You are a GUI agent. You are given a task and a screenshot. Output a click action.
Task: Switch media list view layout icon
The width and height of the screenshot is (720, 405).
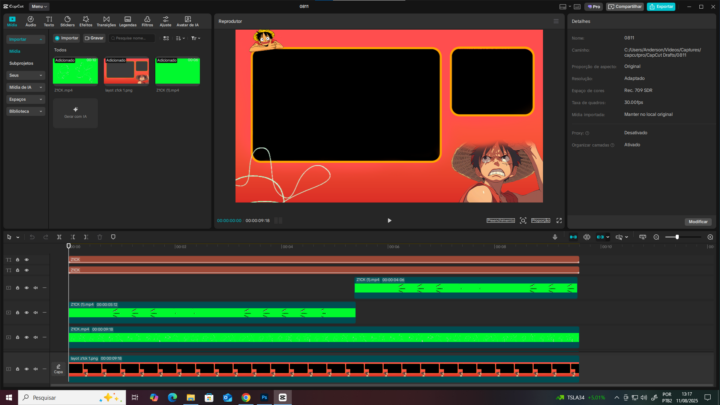166,38
